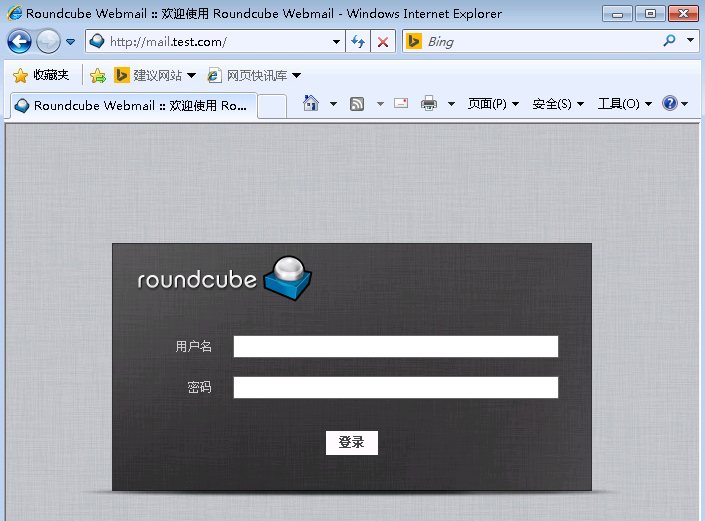Expand the feeds dropdown arrow
The image size is (705, 521).
[380, 104]
